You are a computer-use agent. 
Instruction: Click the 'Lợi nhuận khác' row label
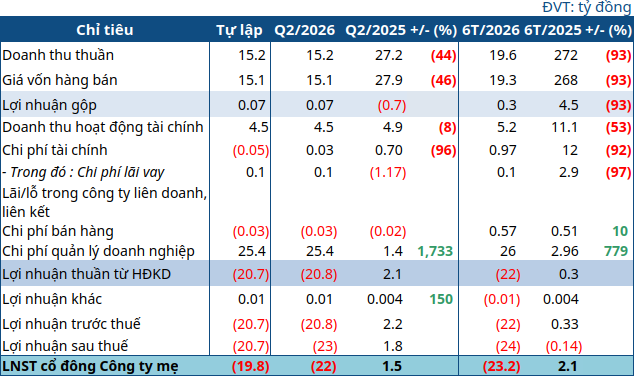click(x=52, y=299)
